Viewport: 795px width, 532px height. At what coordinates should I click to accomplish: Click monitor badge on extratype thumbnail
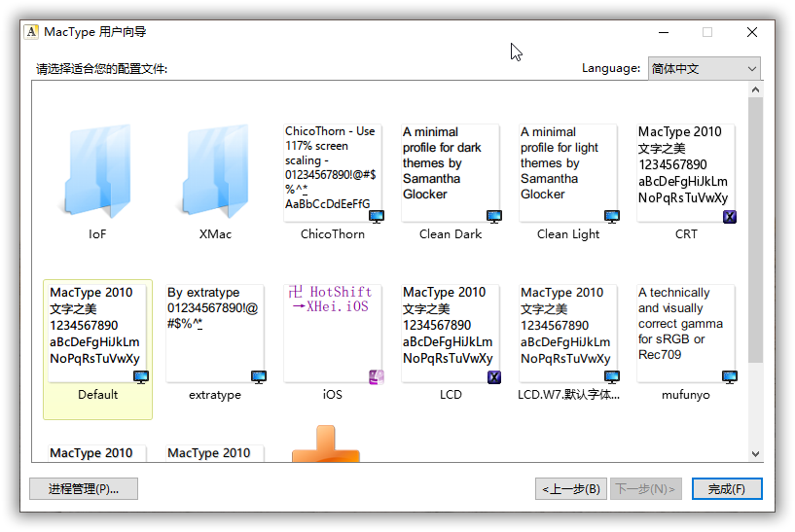point(259,377)
